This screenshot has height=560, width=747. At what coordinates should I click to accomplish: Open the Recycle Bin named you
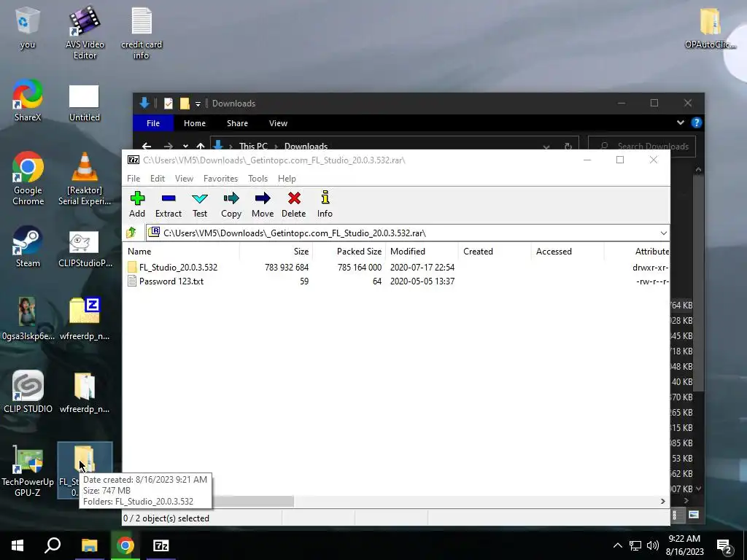point(27,28)
